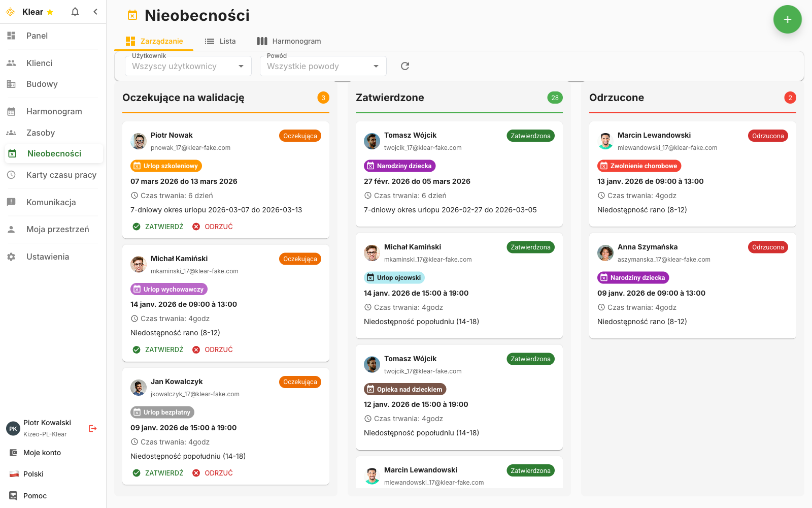Open Moje konto in the sidebar

(42, 453)
